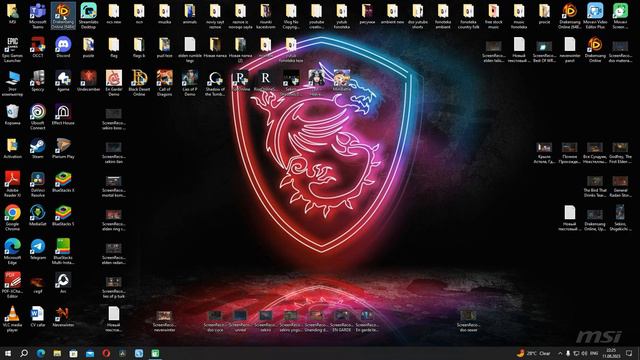Image resolution: width=640 pixels, height=360 pixels.
Task: Select the puzzle folder
Action: pos(88,47)
